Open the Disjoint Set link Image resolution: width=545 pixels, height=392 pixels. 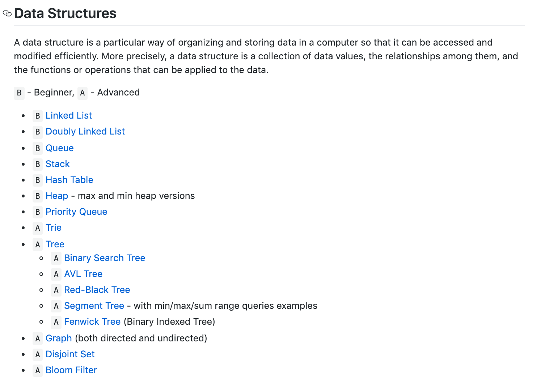[70, 354]
